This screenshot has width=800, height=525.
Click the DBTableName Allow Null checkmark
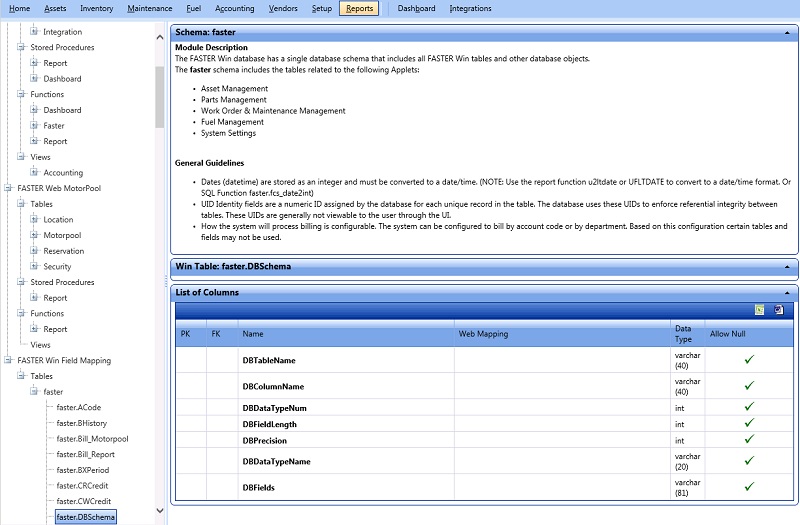tap(748, 360)
